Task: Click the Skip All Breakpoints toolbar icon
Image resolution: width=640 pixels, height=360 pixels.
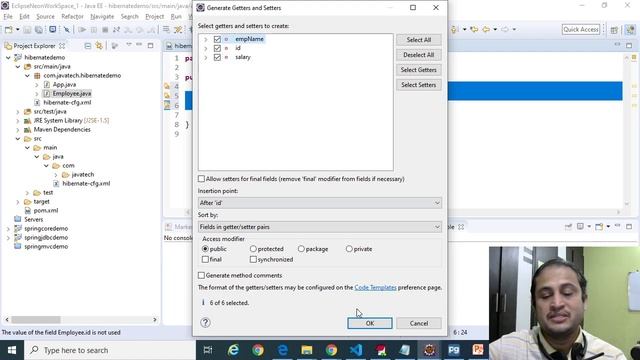Action: pyautogui.click(x=67, y=30)
